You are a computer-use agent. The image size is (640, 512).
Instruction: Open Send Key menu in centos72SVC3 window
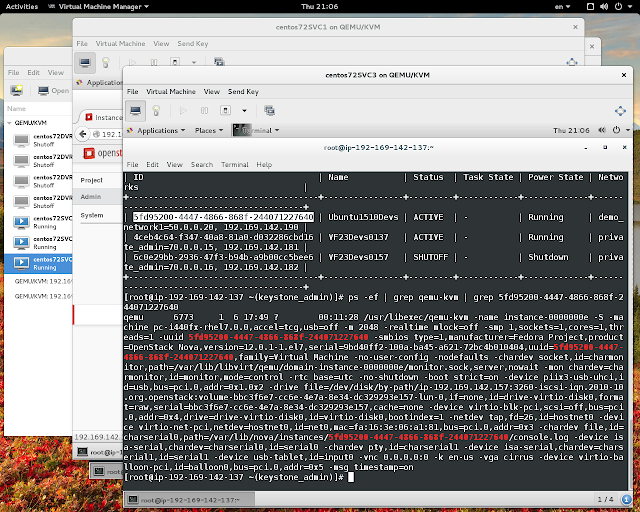[x=243, y=91]
